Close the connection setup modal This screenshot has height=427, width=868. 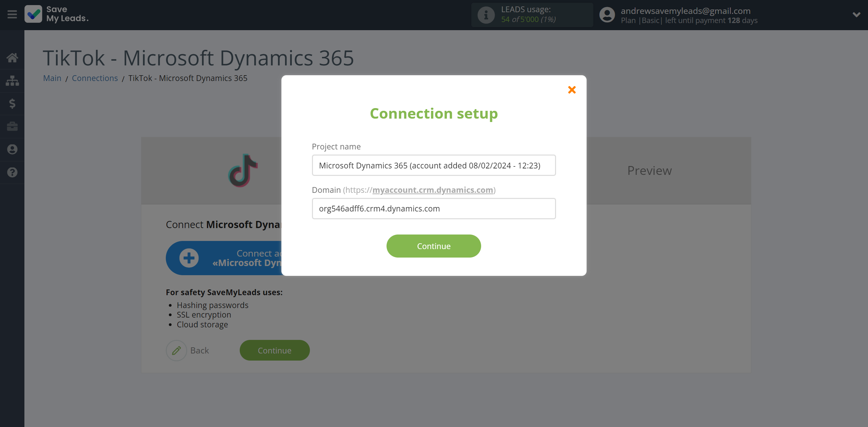(572, 89)
